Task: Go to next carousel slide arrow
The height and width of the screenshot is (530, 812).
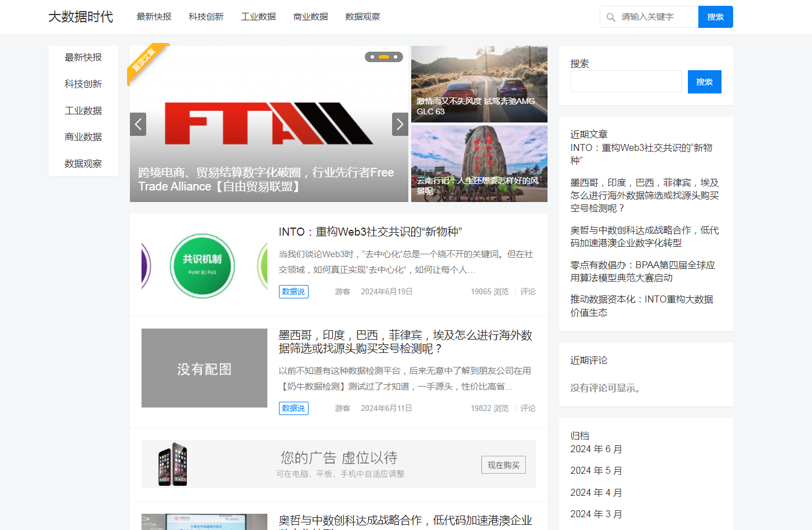Action: [x=400, y=124]
